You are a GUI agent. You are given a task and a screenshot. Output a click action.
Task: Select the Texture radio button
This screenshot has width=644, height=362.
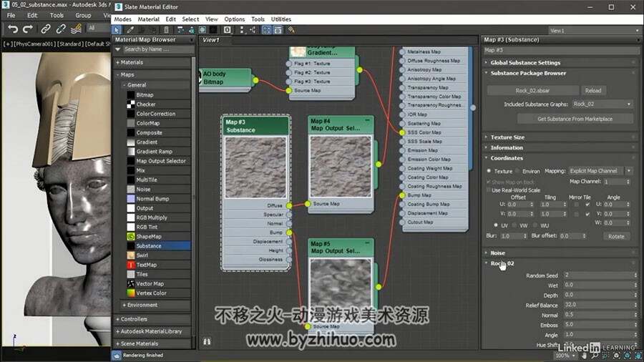coord(489,171)
